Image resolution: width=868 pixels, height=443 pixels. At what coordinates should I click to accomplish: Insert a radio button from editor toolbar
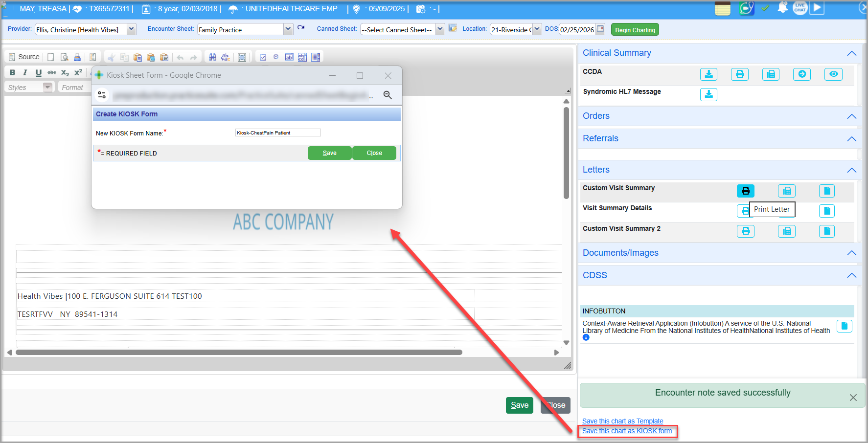[x=276, y=57]
